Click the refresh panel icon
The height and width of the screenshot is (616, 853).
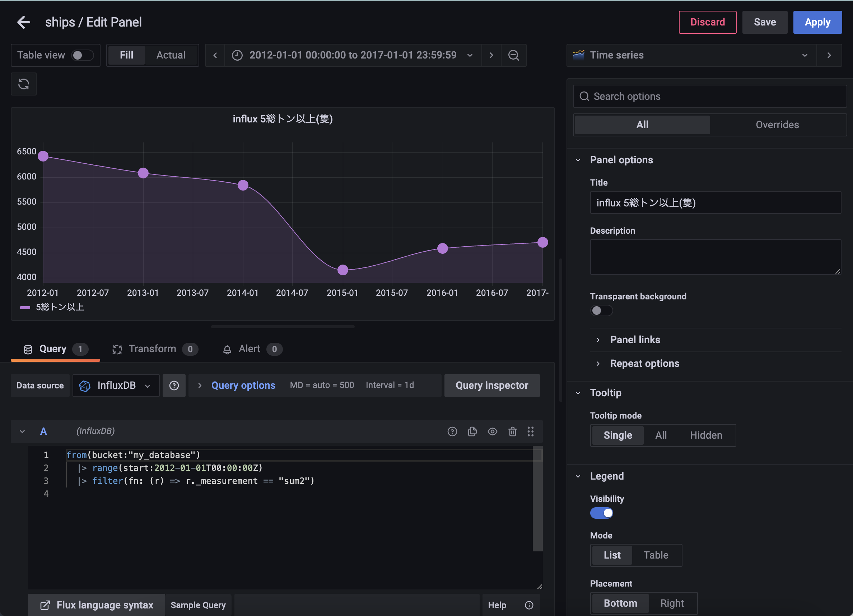coord(24,84)
